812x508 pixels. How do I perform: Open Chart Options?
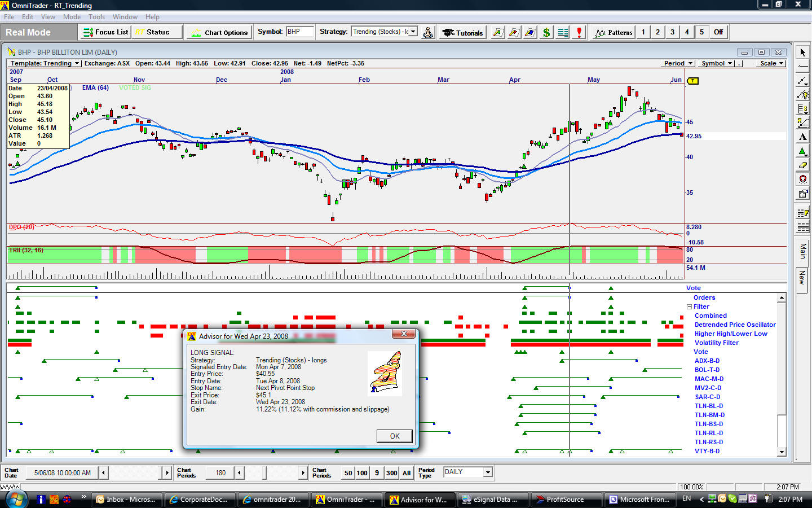pos(220,32)
